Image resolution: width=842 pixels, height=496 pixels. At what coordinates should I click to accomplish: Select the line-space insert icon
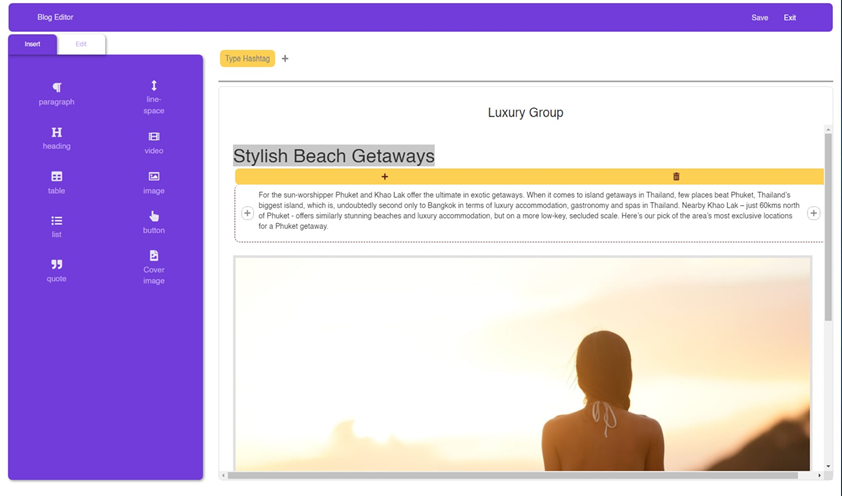(x=154, y=86)
